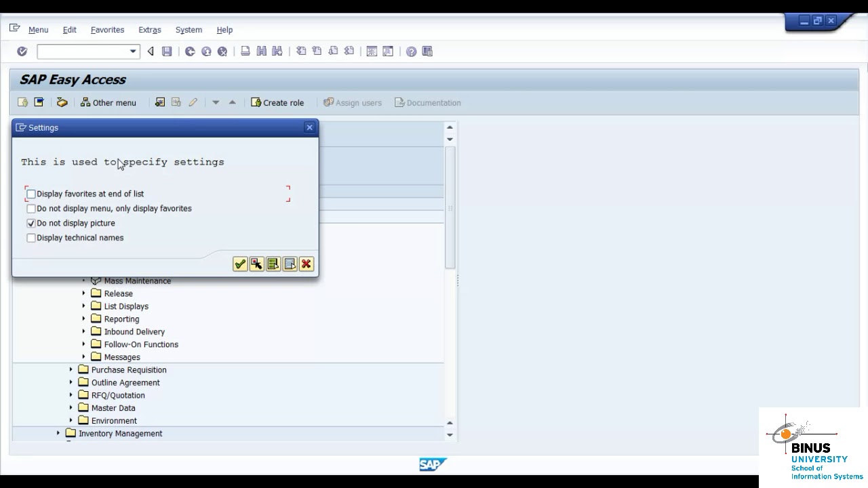This screenshot has height=488, width=868.
Task: Click the Save diskette icon
Action: [167, 52]
